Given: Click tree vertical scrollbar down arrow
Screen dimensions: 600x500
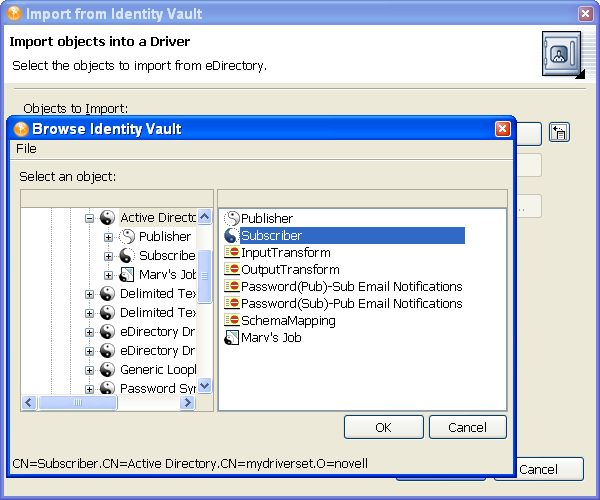Looking at the screenshot, I should [x=205, y=386].
